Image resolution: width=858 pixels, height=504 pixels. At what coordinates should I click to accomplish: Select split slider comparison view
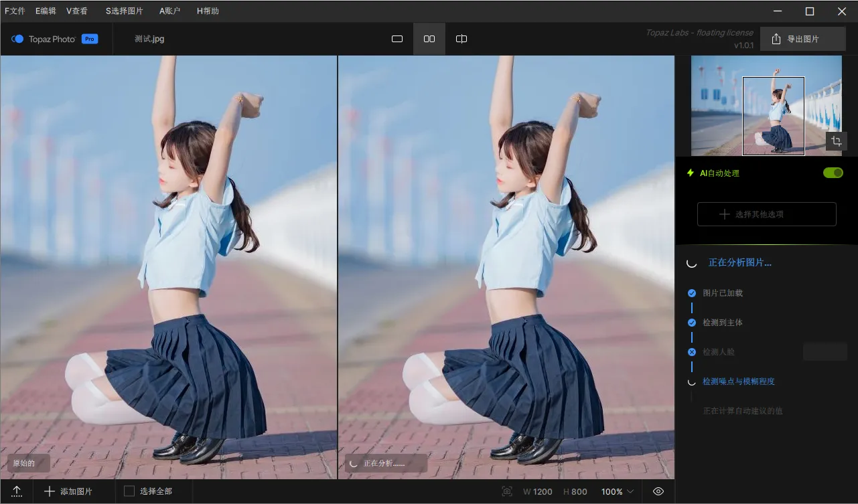pos(461,39)
